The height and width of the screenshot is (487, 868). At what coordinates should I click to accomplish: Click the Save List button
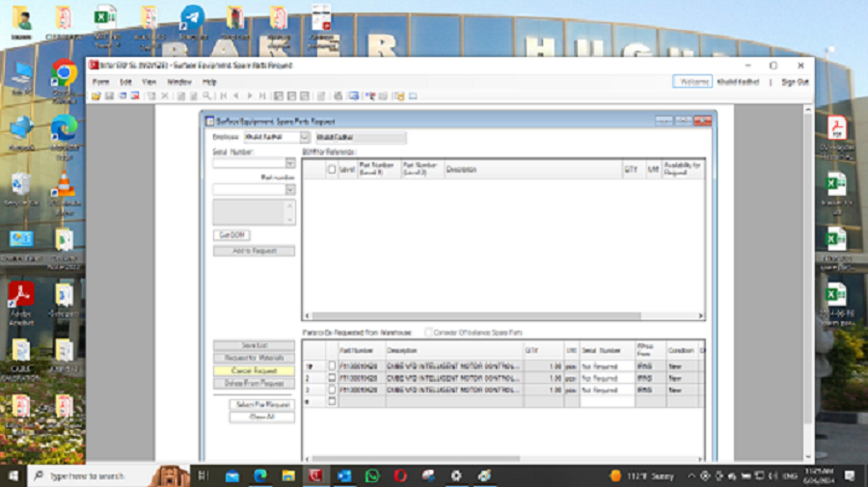[x=254, y=345]
